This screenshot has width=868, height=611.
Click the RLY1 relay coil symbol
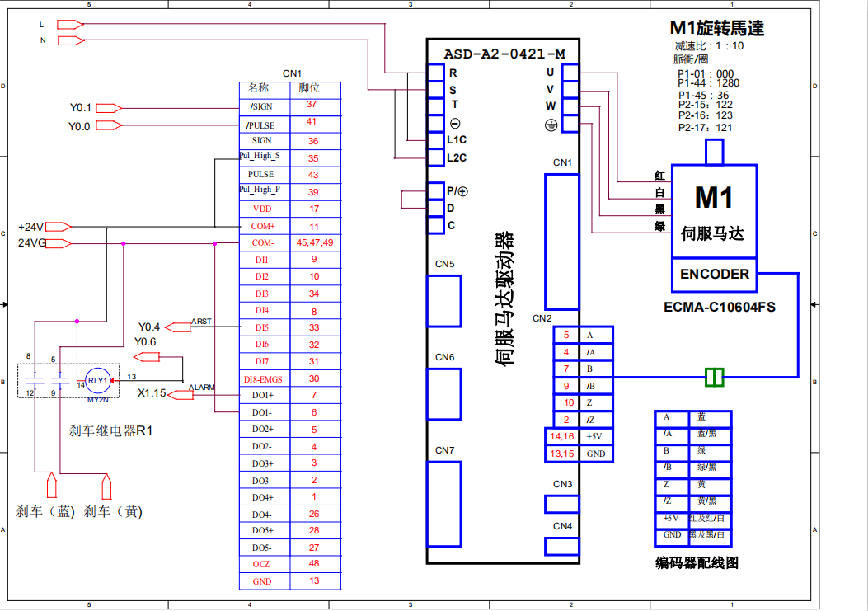click(97, 380)
